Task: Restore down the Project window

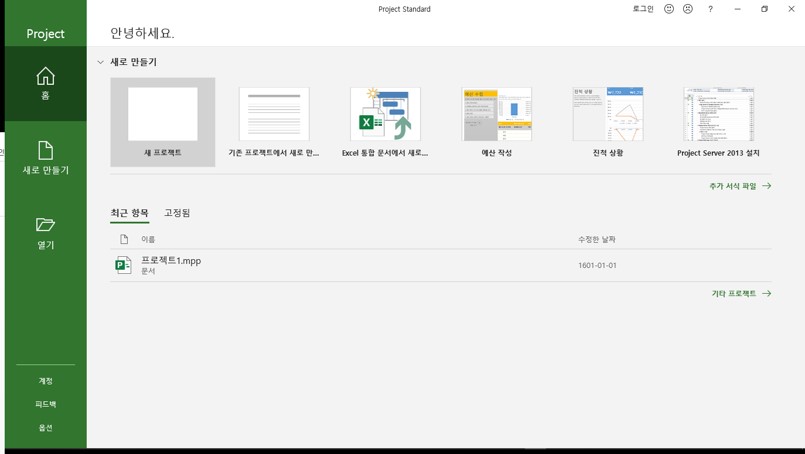Action: click(764, 9)
